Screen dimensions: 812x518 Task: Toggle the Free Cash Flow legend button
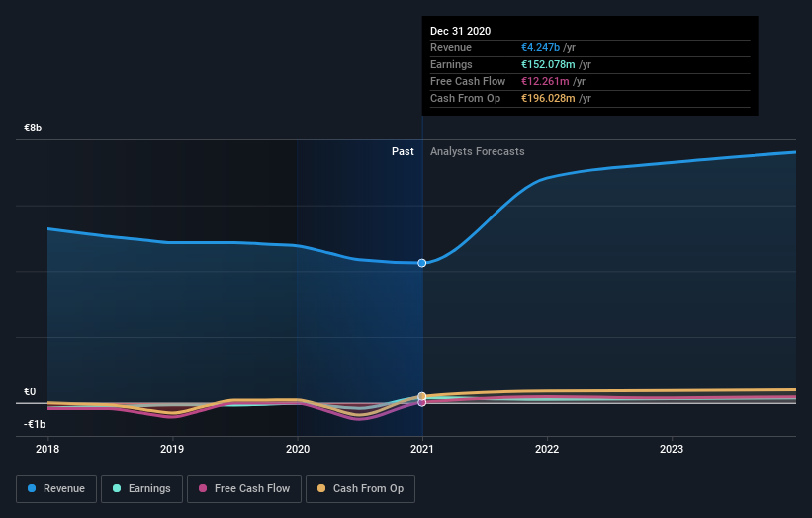click(x=244, y=489)
